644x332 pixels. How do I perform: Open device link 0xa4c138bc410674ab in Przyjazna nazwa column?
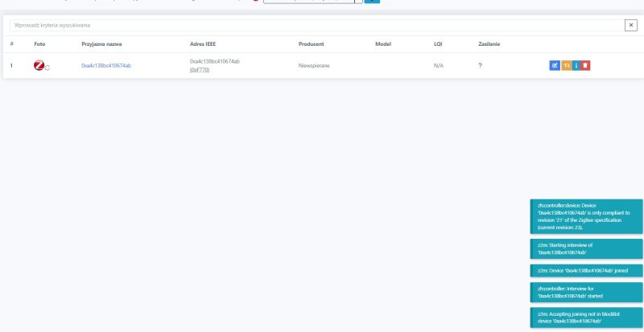(x=106, y=66)
